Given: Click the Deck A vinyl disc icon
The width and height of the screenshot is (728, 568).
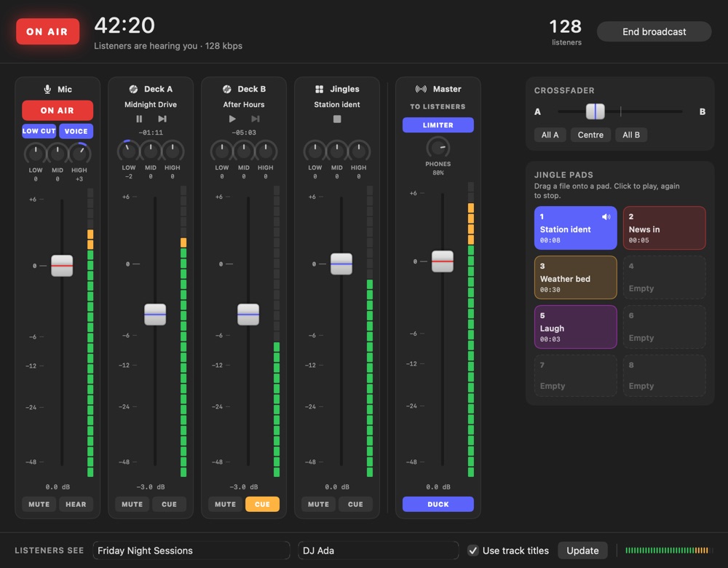Looking at the screenshot, I should pyautogui.click(x=133, y=89).
